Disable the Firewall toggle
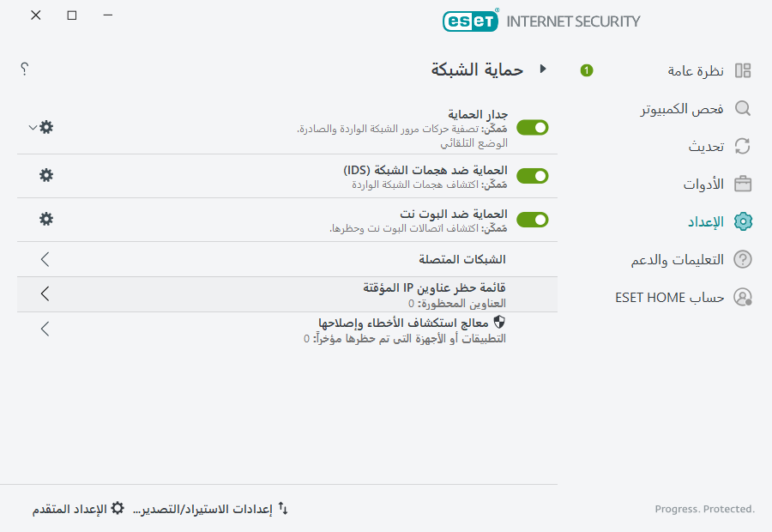The width and height of the screenshot is (772, 532). click(x=532, y=127)
